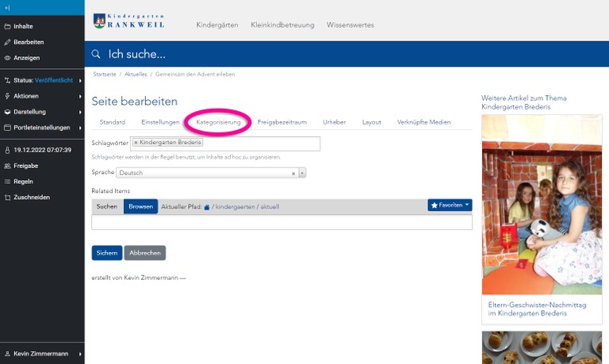The height and width of the screenshot is (364, 609).
Task: Open the Wissenswertes navigation item
Action: pyautogui.click(x=350, y=25)
